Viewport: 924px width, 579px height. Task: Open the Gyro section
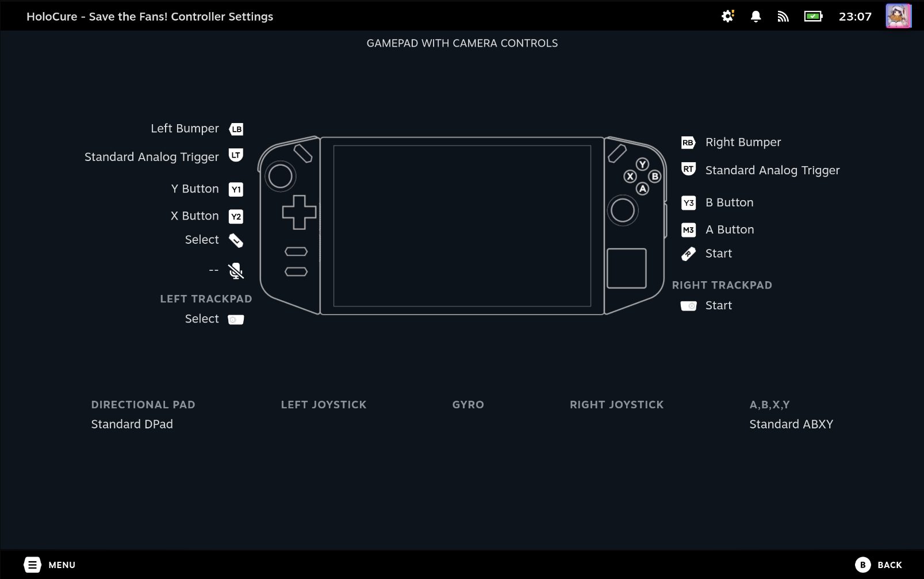(468, 405)
